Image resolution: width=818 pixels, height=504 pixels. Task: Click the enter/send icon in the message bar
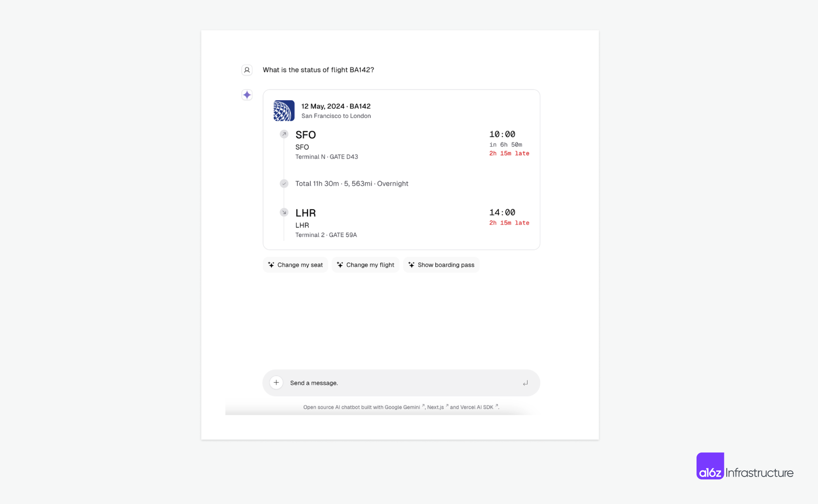(x=525, y=383)
